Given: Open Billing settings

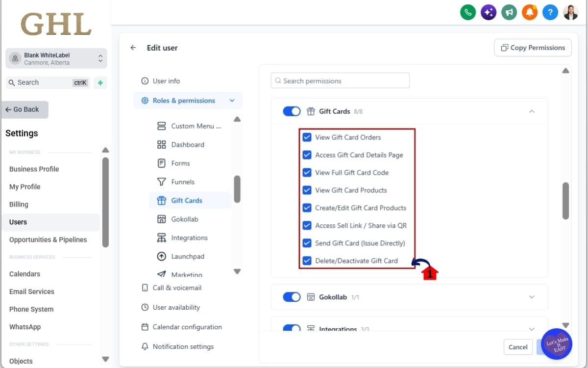Looking at the screenshot, I should pos(19,204).
